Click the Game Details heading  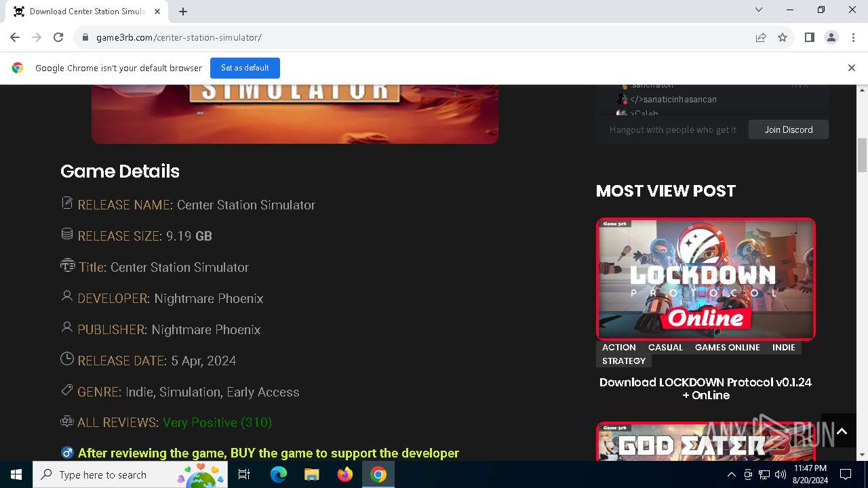coord(120,171)
